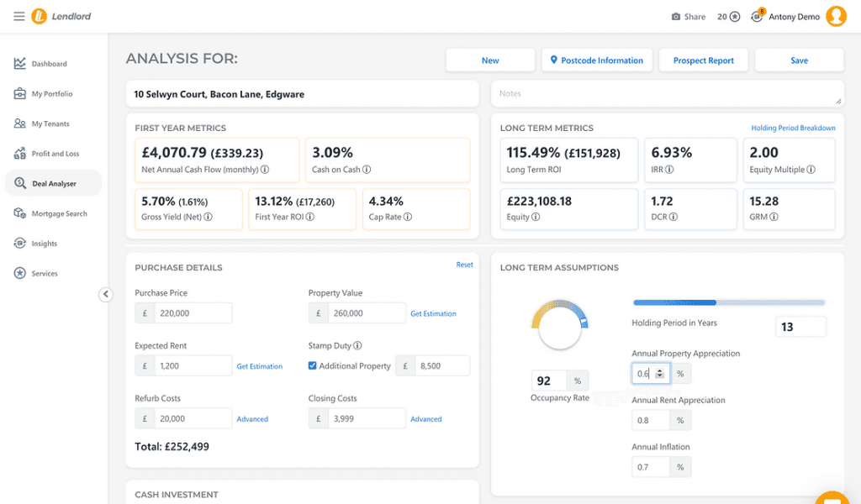
Task: Get Estimation for Property Value
Action: click(433, 313)
